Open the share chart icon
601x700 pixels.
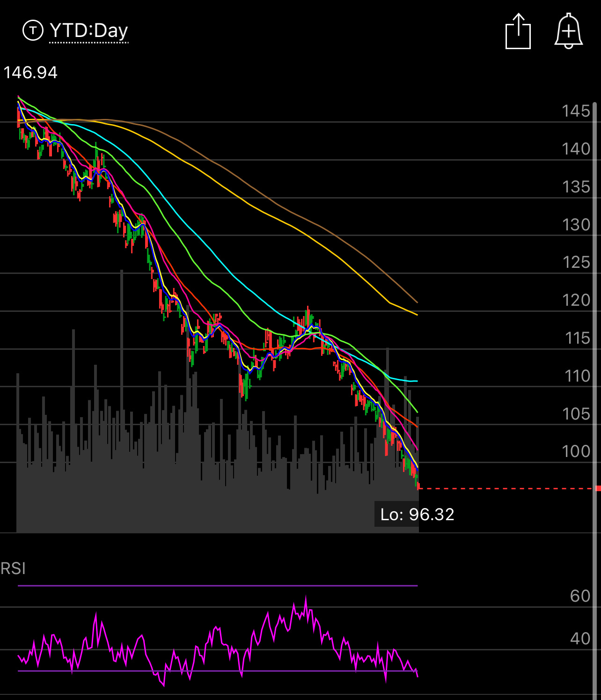tap(518, 31)
